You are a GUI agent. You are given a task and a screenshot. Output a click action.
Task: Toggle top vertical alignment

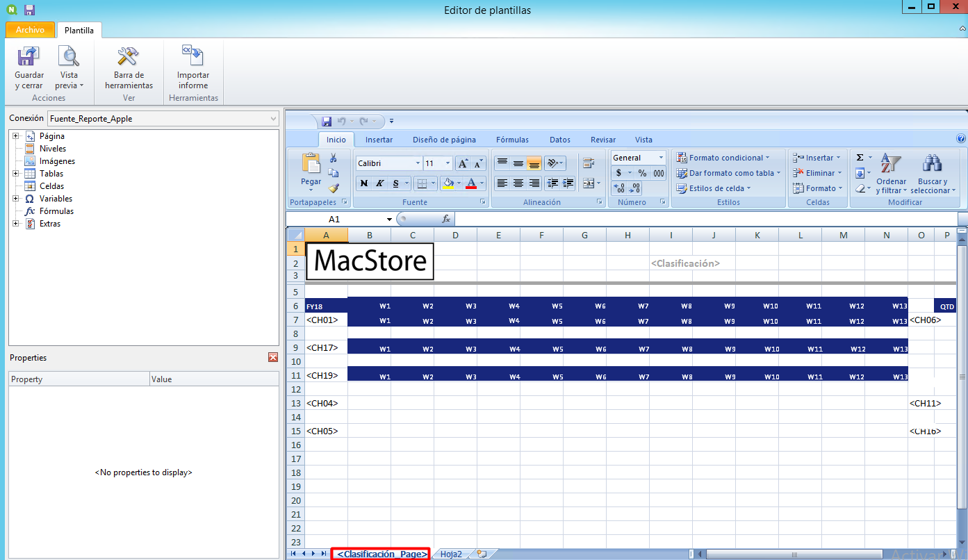pos(502,163)
